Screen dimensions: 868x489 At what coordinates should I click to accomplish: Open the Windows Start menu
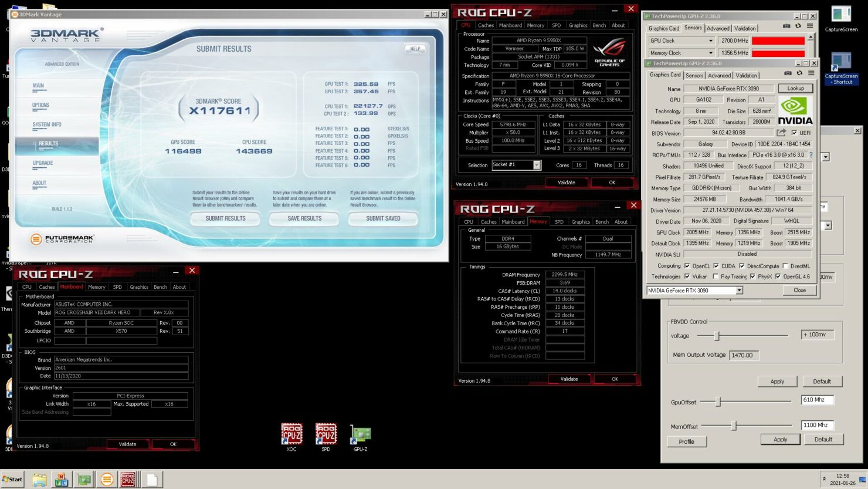click(x=12, y=480)
